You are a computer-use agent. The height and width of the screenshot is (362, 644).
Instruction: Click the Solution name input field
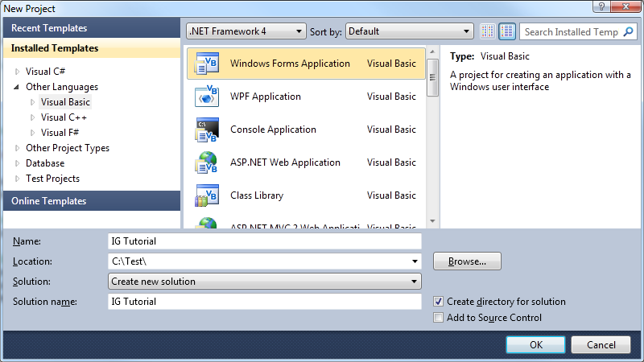[x=265, y=302]
